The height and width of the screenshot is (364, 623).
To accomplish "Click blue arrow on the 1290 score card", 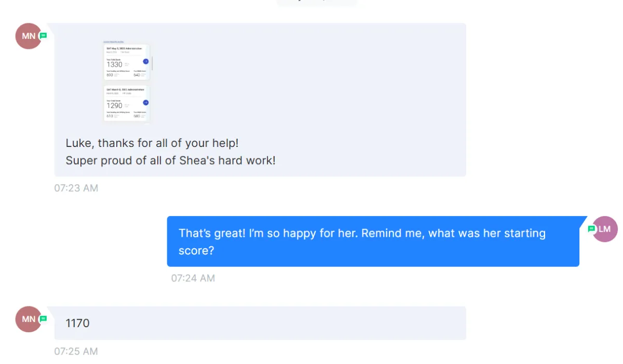I will 145,102.
